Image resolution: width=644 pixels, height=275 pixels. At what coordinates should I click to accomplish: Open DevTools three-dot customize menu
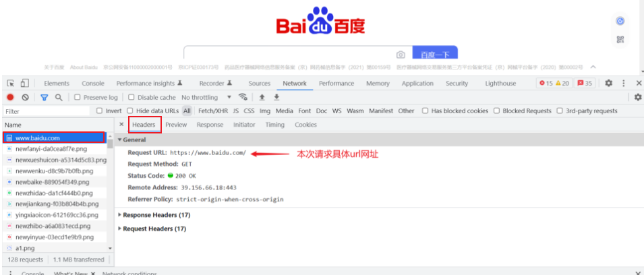pyautogui.click(x=624, y=84)
